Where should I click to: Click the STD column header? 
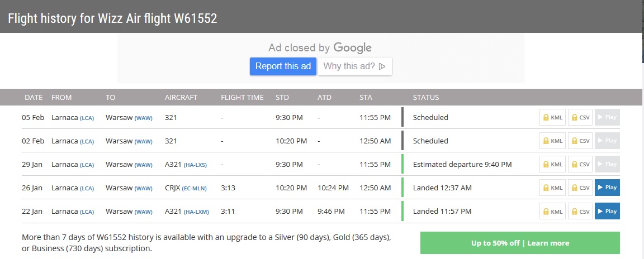pyautogui.click(x=282, y=98)
